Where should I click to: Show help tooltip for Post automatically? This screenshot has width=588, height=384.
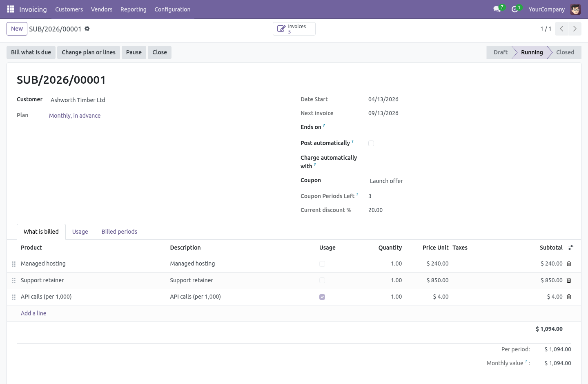pos(352,141)
